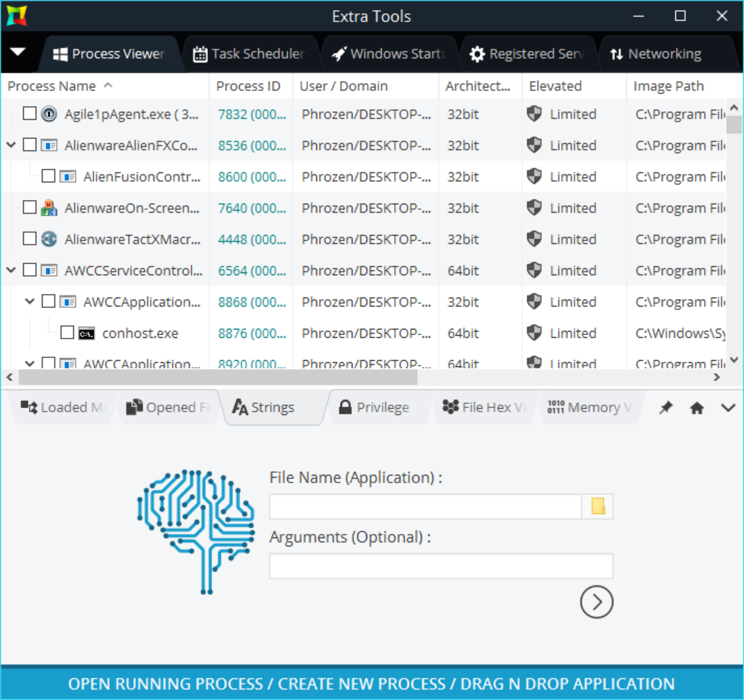The height and width of the screenshot is (700, 744).
Task: Open the File Hex Viewer tab
Action: tap(484, 407)
